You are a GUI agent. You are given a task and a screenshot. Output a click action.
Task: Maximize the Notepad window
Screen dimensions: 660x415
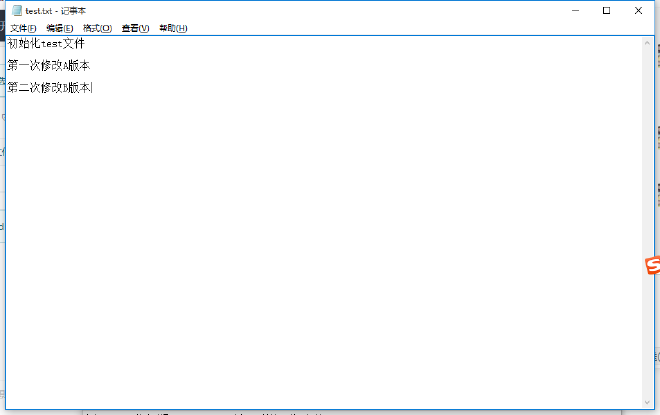click(606, 10)
